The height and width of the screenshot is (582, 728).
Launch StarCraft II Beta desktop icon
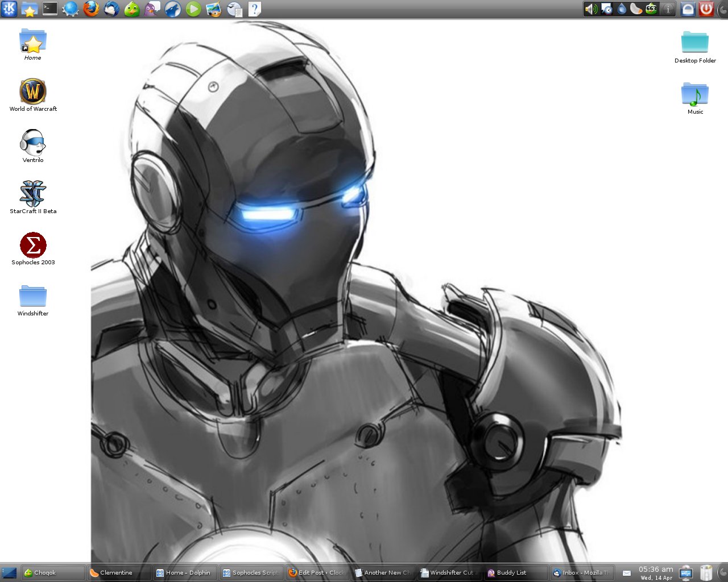pyautogui.click(x=33, y=197)
